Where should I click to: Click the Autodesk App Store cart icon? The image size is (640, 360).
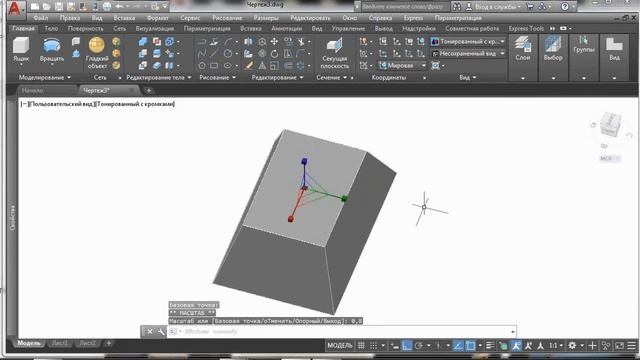pyautogui.click(x=530, y=7)
